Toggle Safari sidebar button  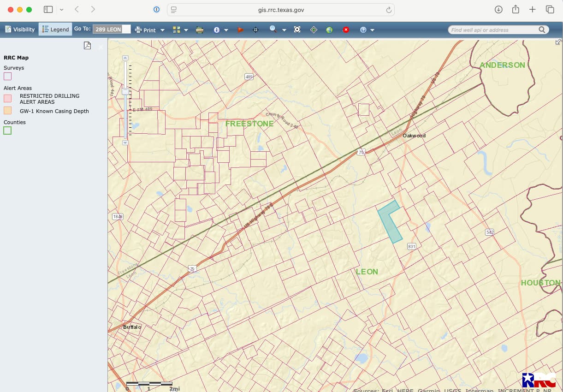point(48,9)
